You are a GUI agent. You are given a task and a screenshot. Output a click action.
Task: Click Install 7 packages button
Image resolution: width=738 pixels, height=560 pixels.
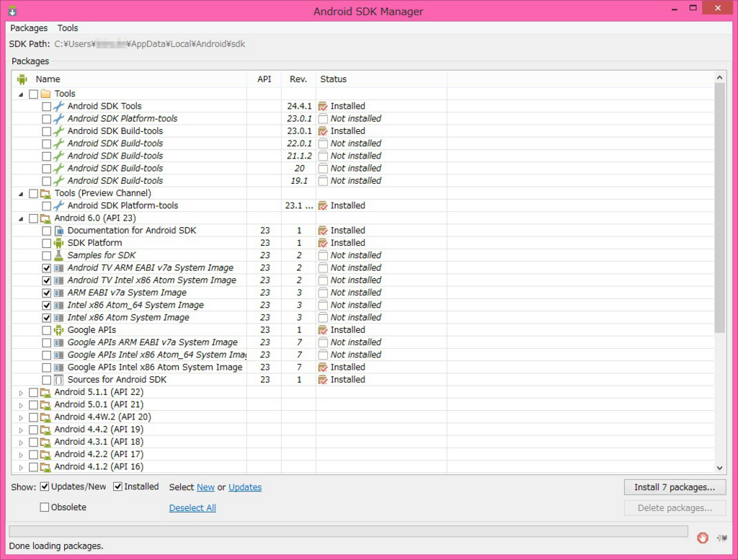(675, 487)
